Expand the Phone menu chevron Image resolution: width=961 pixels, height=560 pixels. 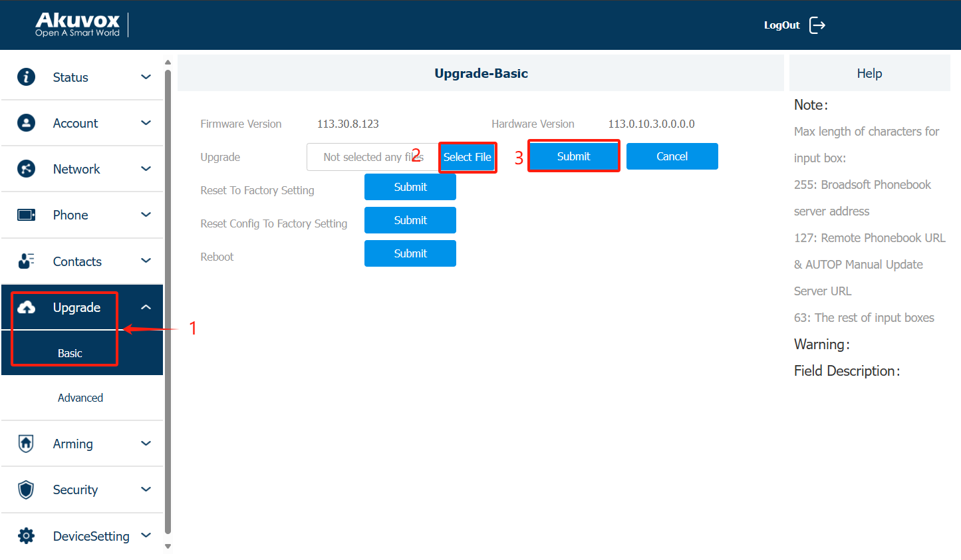146,215
